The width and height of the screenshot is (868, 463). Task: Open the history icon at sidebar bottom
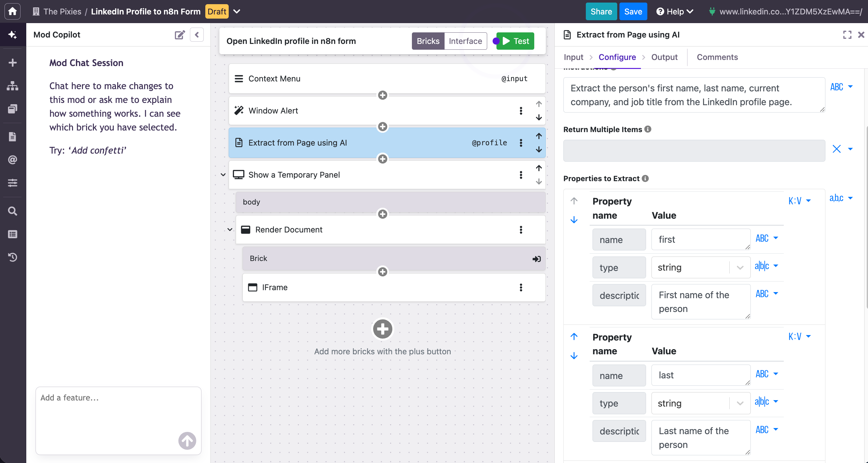coord(12,257)
